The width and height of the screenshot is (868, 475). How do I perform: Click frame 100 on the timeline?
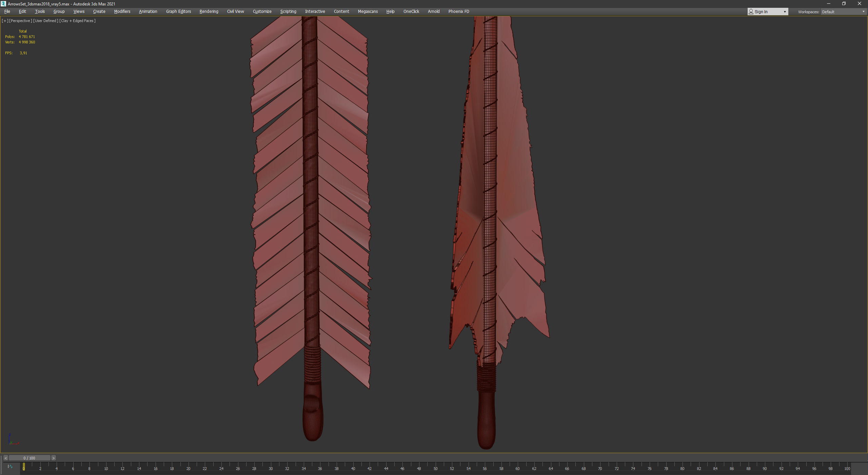pyautogui.click(x=847, y=468)
